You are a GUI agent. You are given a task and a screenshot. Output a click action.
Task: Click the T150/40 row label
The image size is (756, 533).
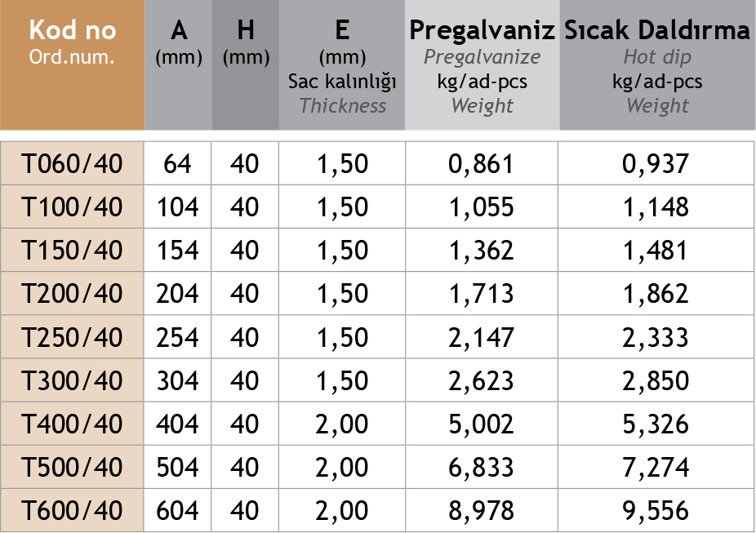click(x=72, y=251)
